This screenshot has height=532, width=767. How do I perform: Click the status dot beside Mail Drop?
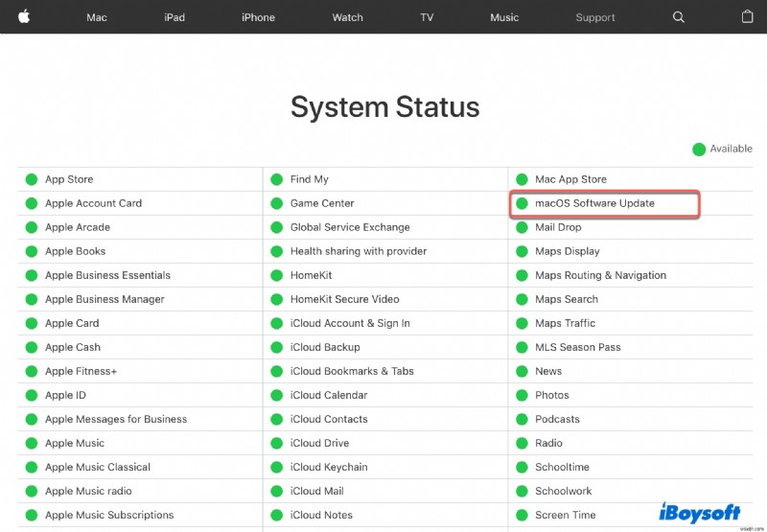tap(522, 227)
